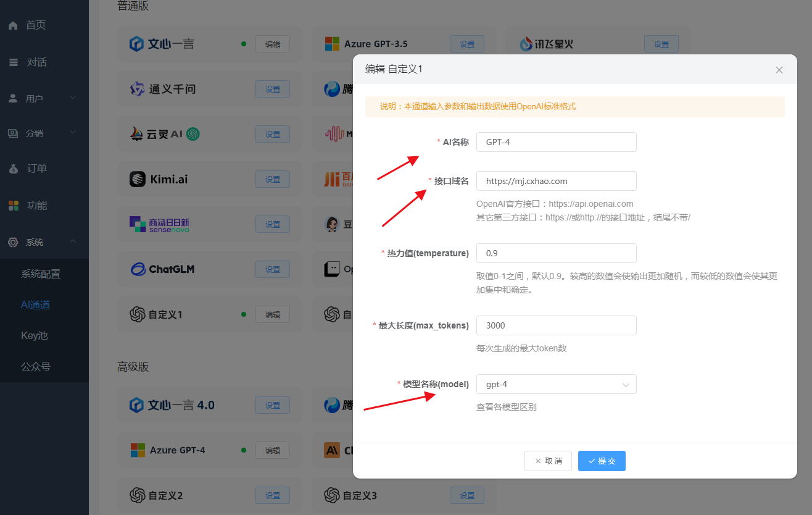
Task: Click the orange 说明 notice text
Action: click(x=478, y=106)
